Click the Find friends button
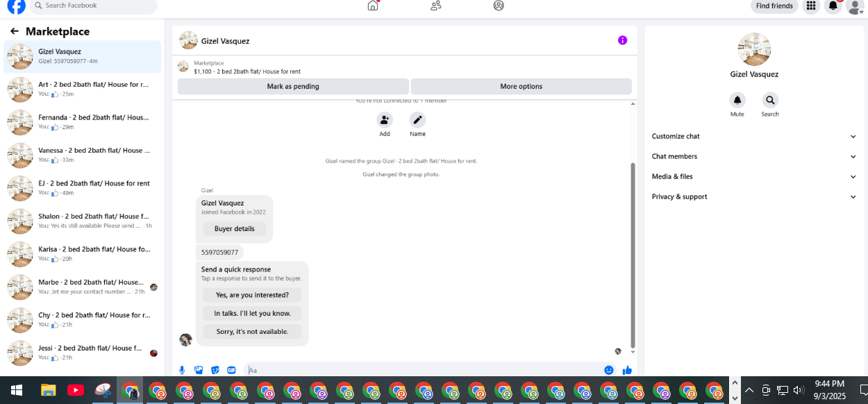The width and height of the screenshot is (868, 404). (774, 6)
